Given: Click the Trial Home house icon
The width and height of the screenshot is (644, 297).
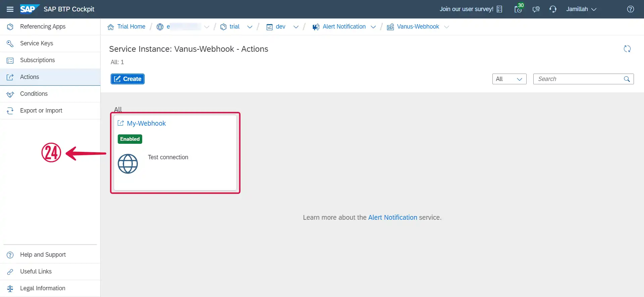Looking at the screenshot, I should (111, 27).
